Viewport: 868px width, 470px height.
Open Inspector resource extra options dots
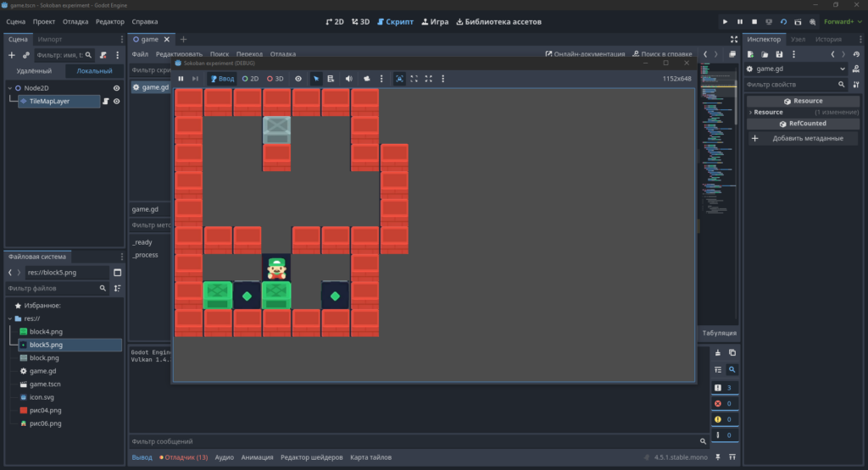[x=793, y=54]
